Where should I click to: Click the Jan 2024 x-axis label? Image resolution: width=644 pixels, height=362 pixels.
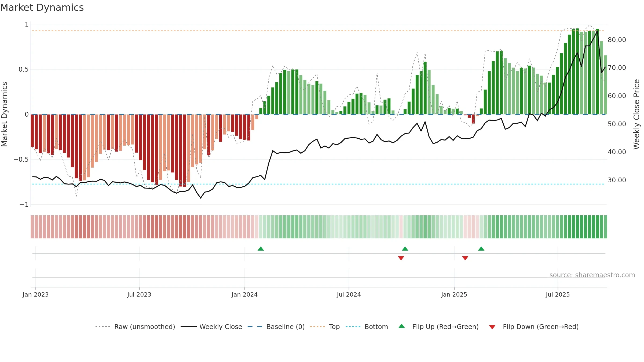(245, 294)
